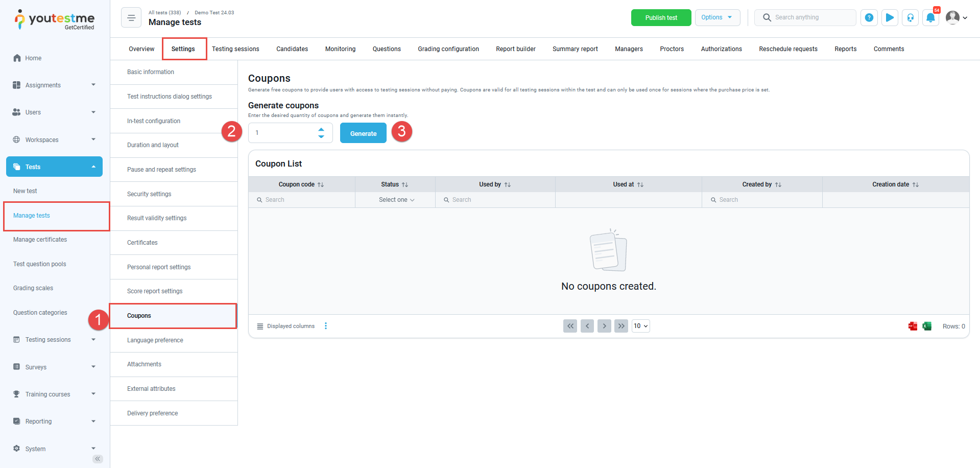
Task: Switch to the Testing sessions tab
Action: pos(235,49)
